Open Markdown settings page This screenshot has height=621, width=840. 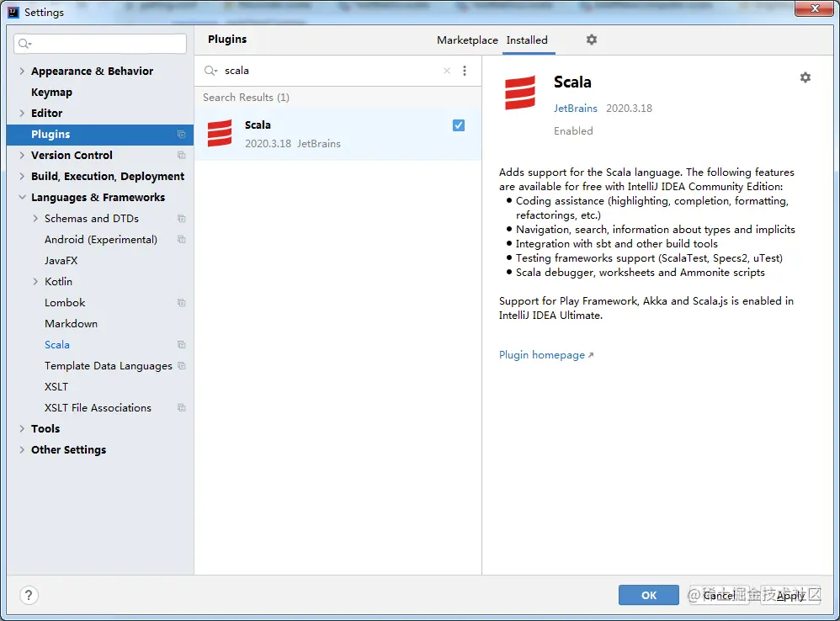click(x=72, y=324)
